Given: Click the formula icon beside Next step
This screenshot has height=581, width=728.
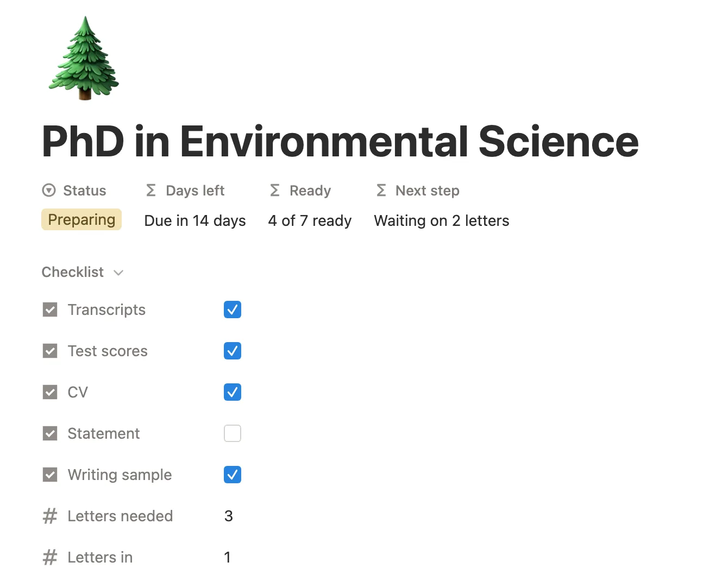Looking at the screenshot, I should point(381,191).
